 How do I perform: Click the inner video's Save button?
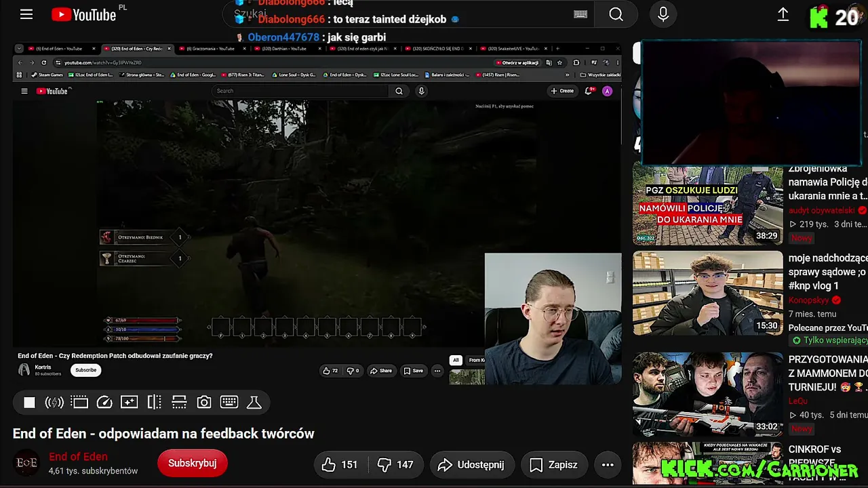click(x=414, y=371)
